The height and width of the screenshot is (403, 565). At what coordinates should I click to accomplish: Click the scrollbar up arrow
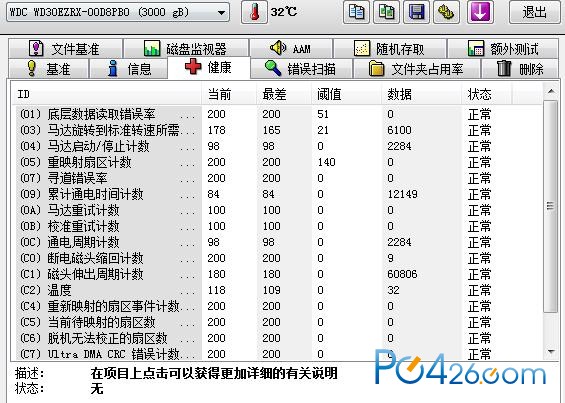[551, 92]
